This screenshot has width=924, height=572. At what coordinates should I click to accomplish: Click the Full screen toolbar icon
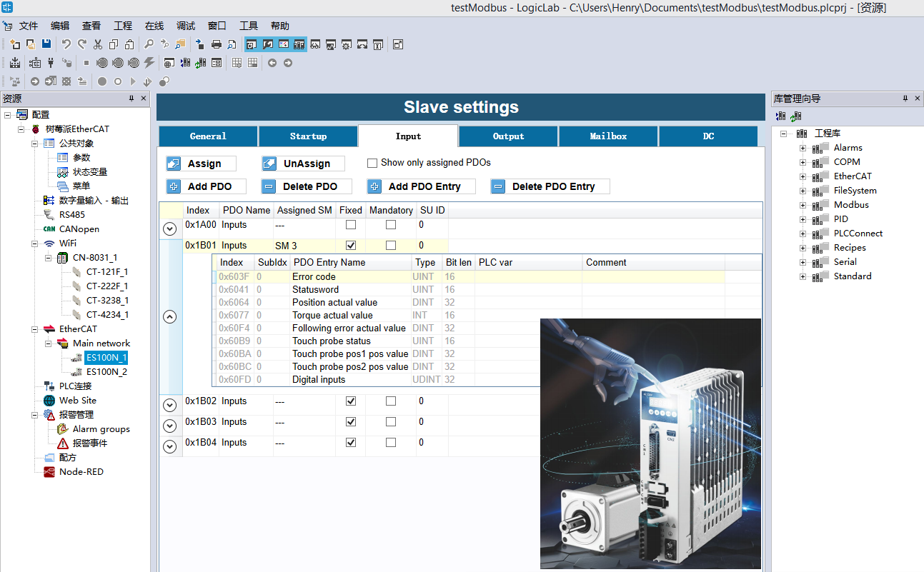pyautogui.click(x=398, y=44)
